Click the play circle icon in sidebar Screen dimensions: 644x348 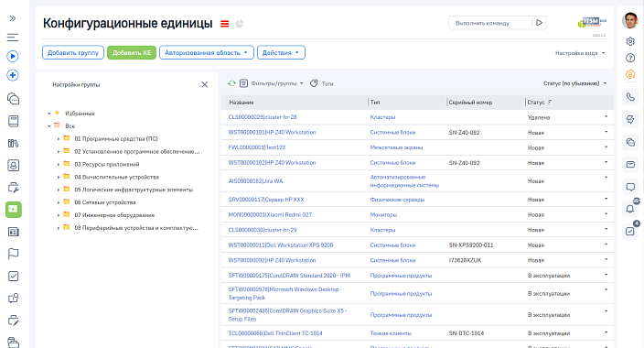(x=13, y=56)
